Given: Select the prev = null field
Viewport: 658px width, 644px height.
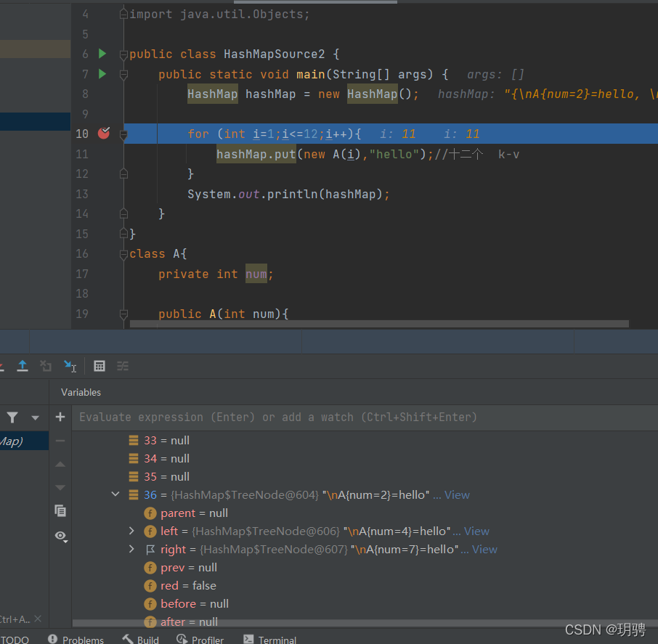Looking at the screenshot, I should [x=189, y=568].
